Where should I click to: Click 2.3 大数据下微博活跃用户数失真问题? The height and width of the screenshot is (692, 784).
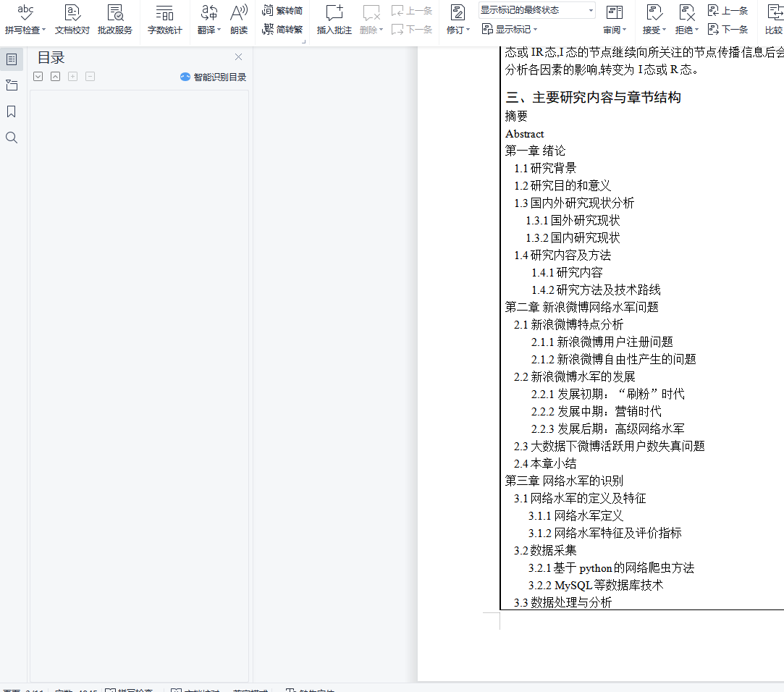pyautogui.click(x=609, y=446)
